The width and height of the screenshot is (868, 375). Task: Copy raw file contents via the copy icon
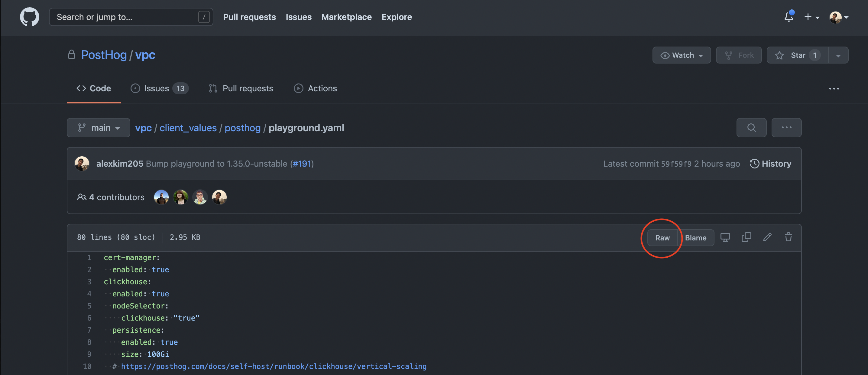(746, 237)
